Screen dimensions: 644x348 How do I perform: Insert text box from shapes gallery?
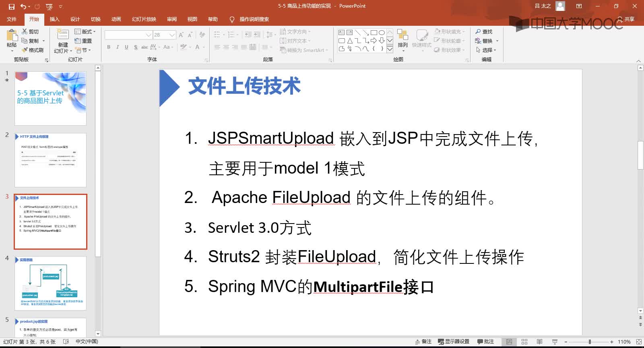click(341, 32)
